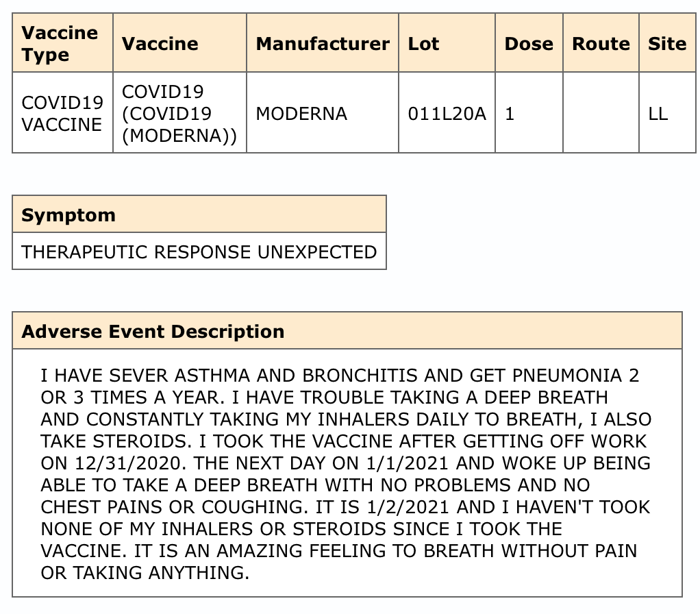
Task: Select the Route column header
Action: click(x=601, y=43)
